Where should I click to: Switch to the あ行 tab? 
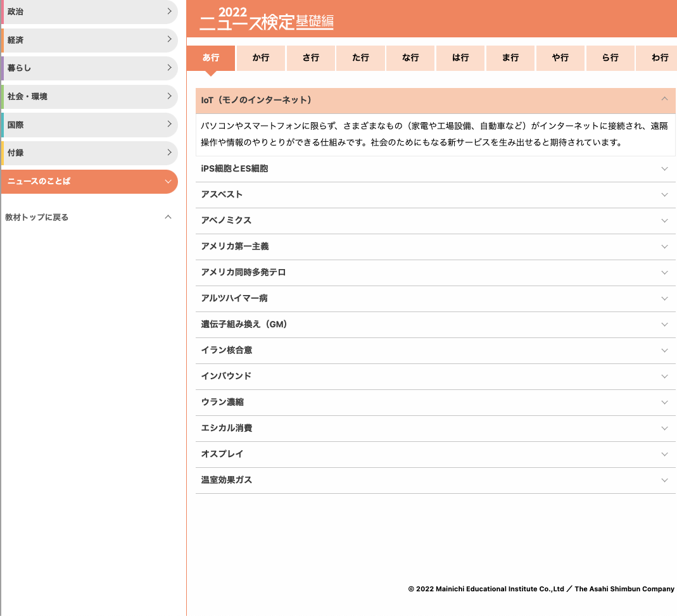(x=211, y=58)
